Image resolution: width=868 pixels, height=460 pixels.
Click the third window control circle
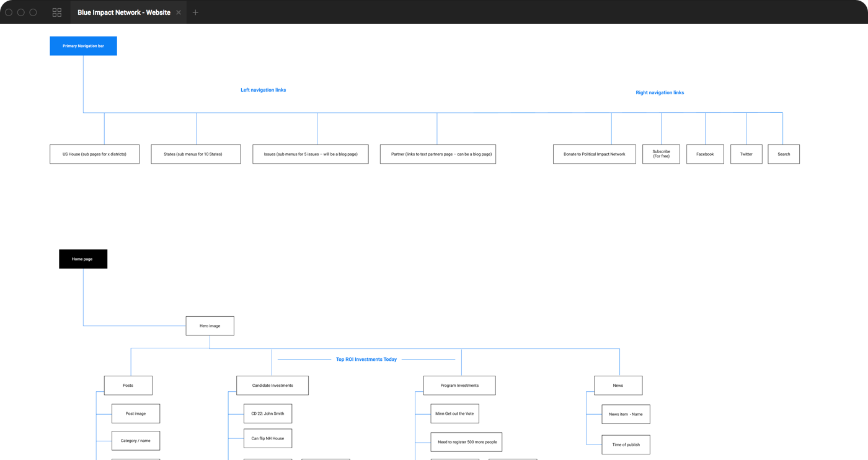pyautogui.click(x=33, y=12)
